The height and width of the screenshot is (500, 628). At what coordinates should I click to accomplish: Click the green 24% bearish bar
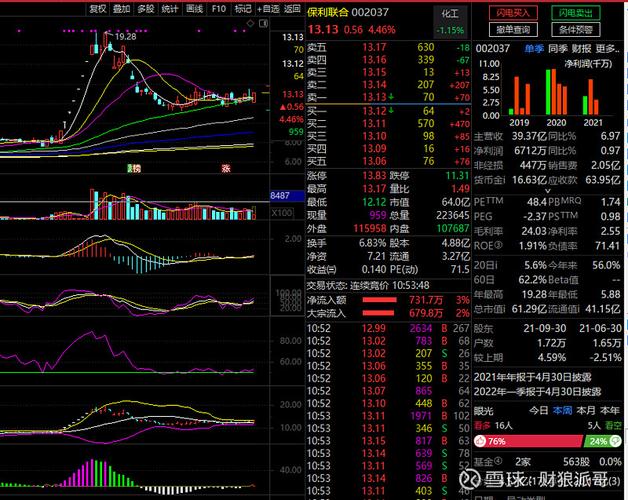(603, 441)
